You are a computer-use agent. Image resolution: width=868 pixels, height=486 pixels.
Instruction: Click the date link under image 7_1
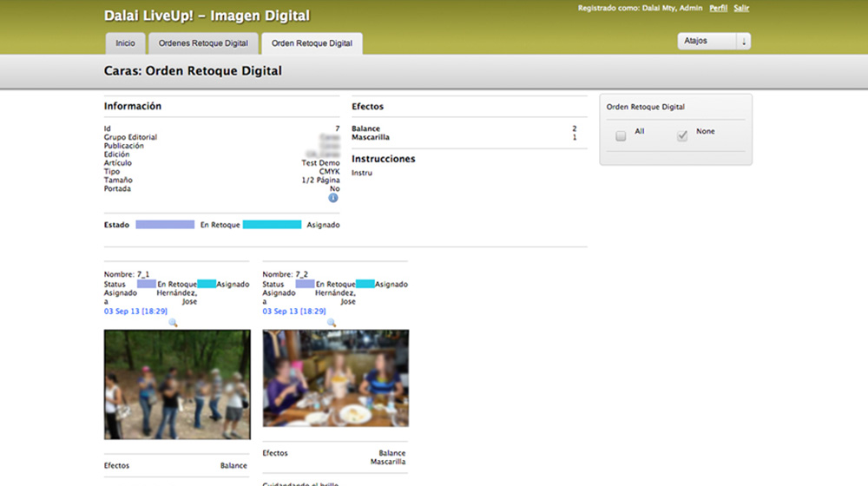135,311
